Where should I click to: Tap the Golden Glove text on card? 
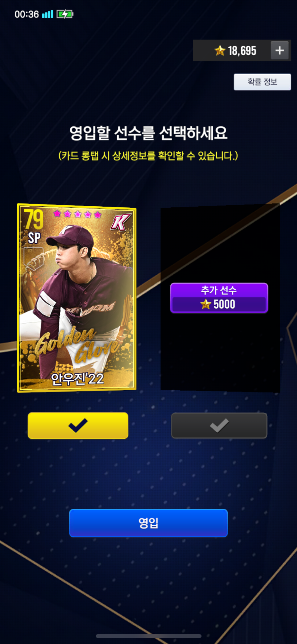pyautogui.click(x=77, y=344)
